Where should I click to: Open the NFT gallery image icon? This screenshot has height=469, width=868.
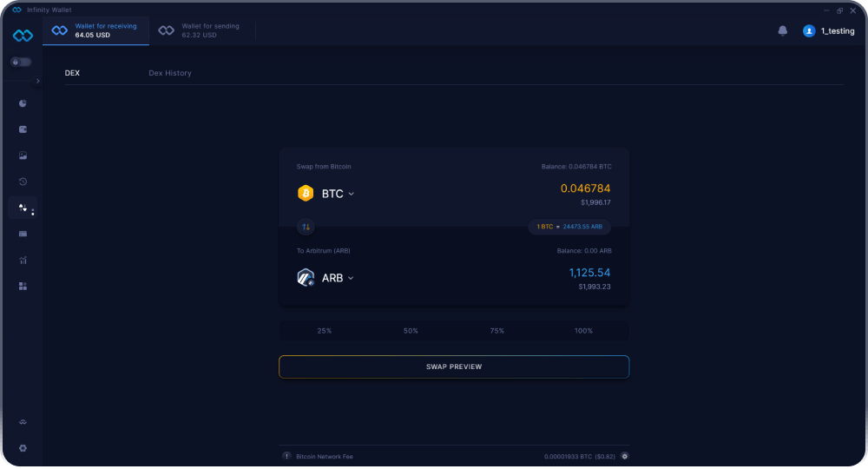click(23, 155)
